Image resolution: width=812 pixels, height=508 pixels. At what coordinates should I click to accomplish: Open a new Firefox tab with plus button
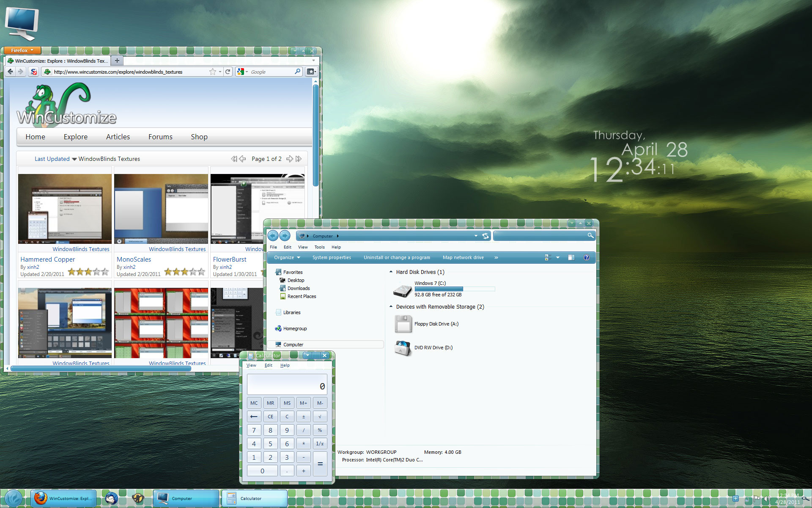(x=117, y=61)
